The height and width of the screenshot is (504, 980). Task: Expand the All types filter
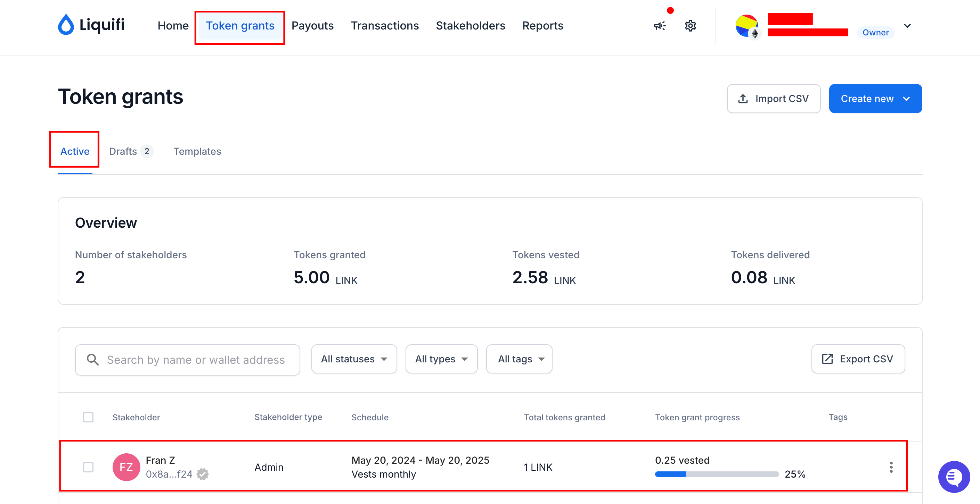[441, 359]
